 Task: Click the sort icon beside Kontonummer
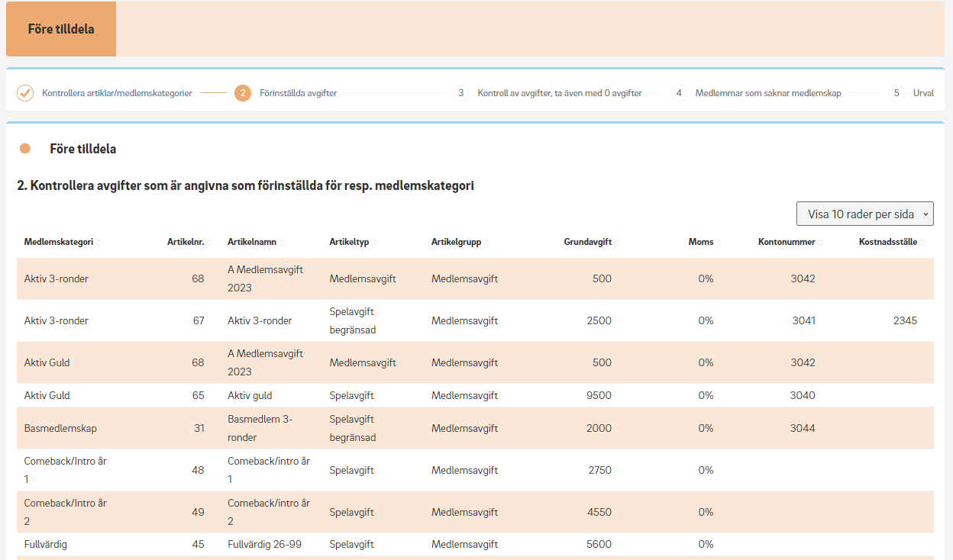pos(821,243)
